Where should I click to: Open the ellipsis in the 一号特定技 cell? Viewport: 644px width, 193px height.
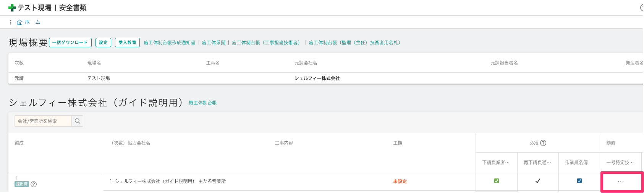tap(621, 182)
